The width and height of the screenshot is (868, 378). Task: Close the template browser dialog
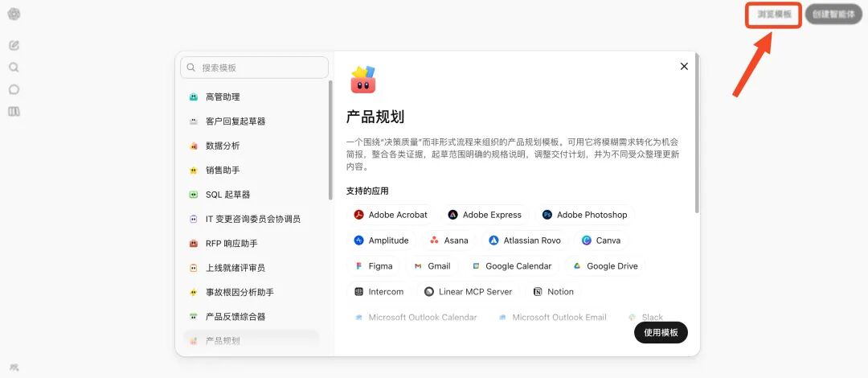point(684,67)
